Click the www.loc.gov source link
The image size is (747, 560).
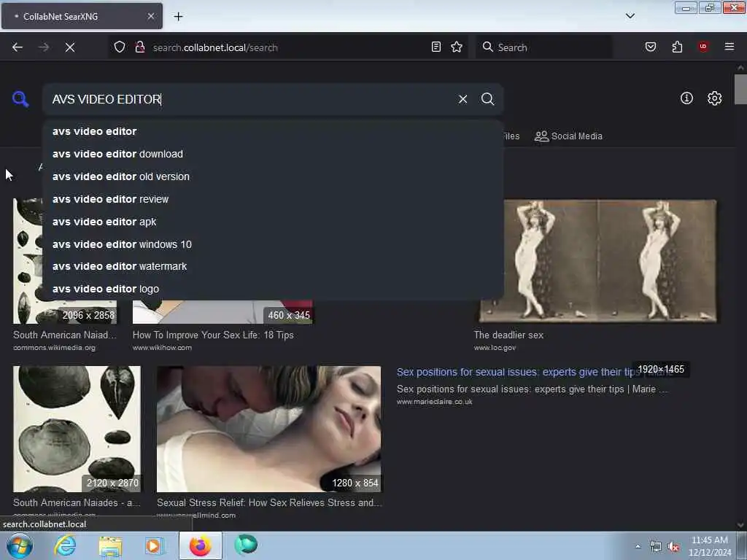[x=495, y=348]
